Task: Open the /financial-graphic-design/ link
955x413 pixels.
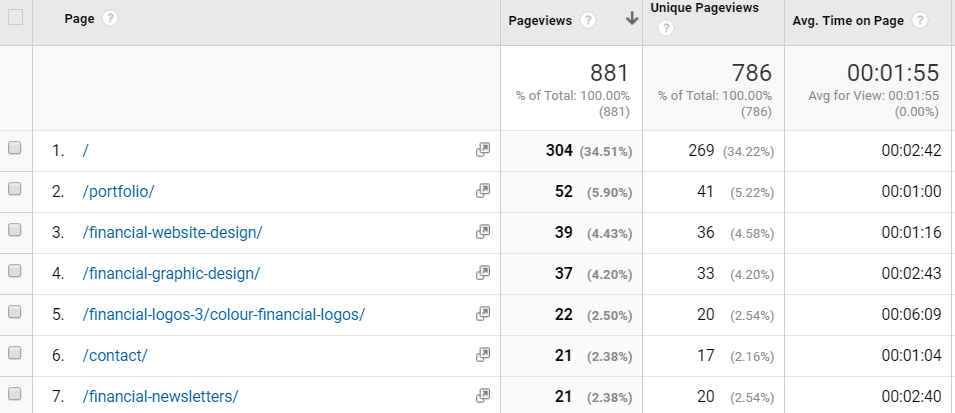Action: [x=171, y=274]
